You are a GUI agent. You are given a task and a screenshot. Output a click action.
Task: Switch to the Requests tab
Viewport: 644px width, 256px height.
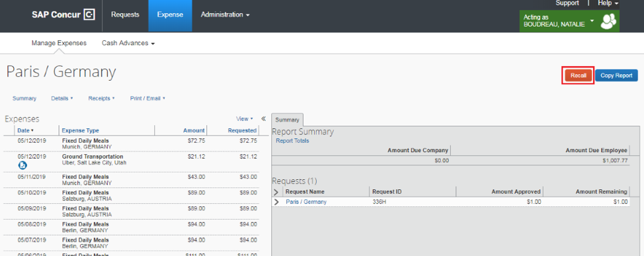point(125,15)
